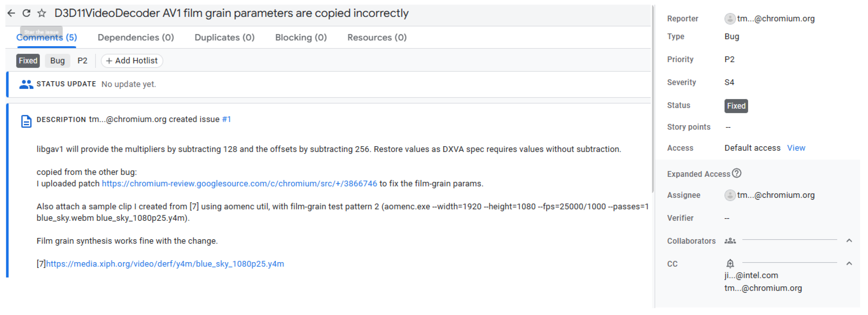Collapse the Collaborators section
This screenshot has height=315, width=868.
pos(849,241)
